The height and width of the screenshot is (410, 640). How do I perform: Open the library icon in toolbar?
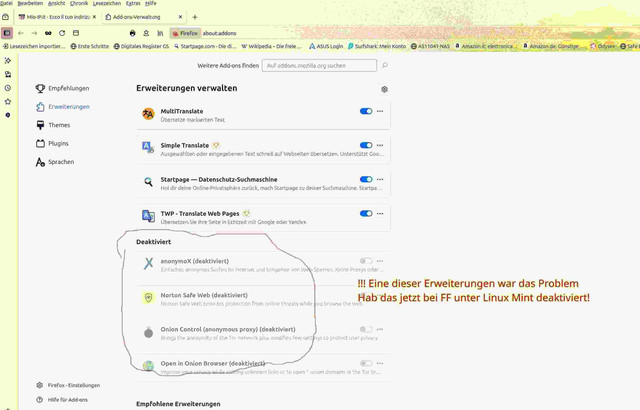pyautogui.click(x=160, y=33)
